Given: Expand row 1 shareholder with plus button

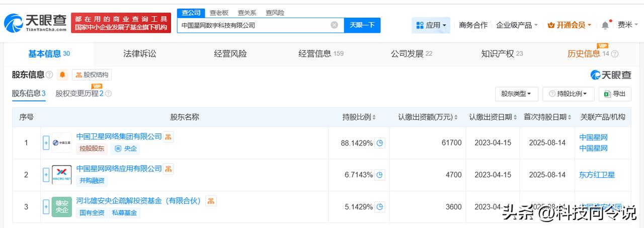Looking at the screenshot, I should pyautogui.click(x=46, y=143).
